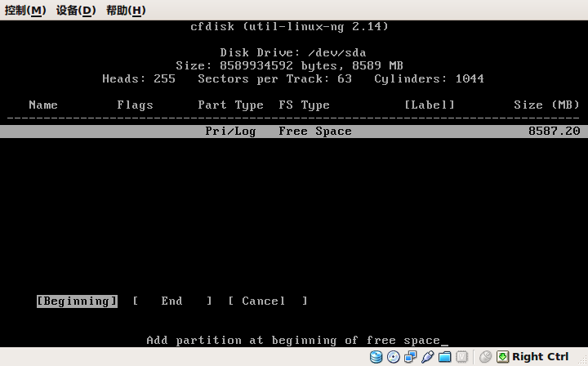Click the keyboard capture green arrow icon

pyautogui.click(x=502, y=357)
